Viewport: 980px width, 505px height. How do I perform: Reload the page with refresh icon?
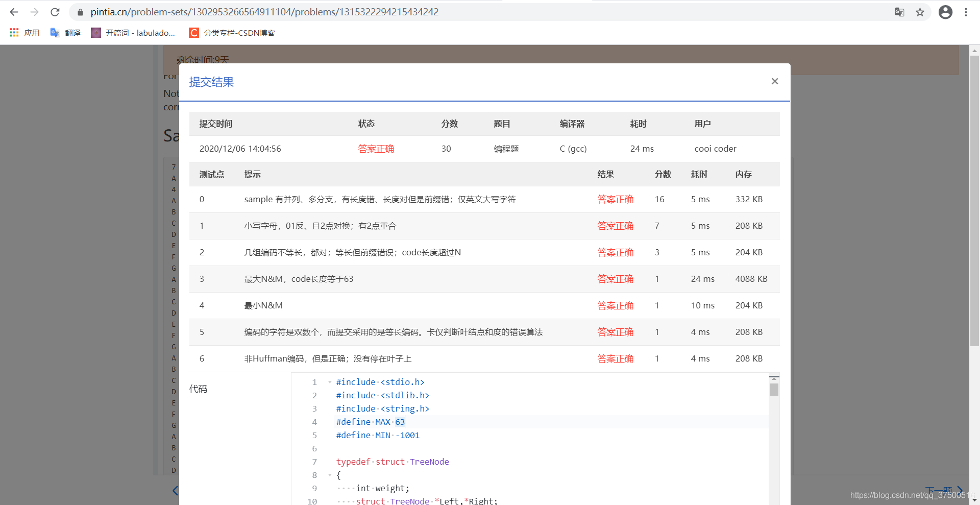click(x=55, y=12)
